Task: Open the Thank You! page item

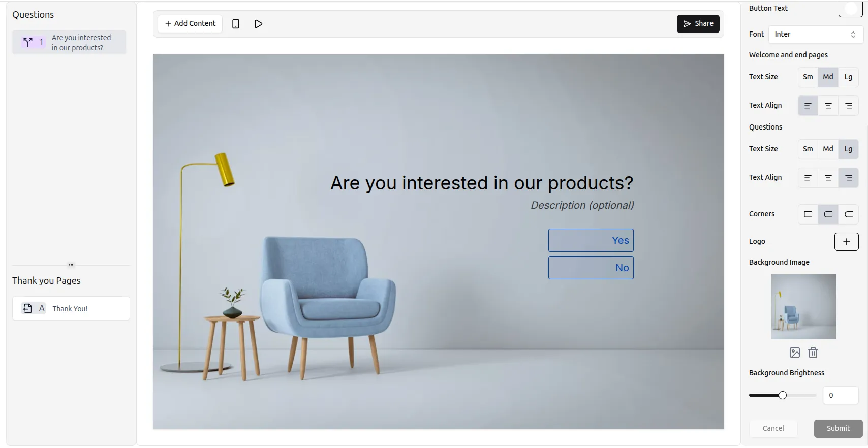Action: click(71, 308)
